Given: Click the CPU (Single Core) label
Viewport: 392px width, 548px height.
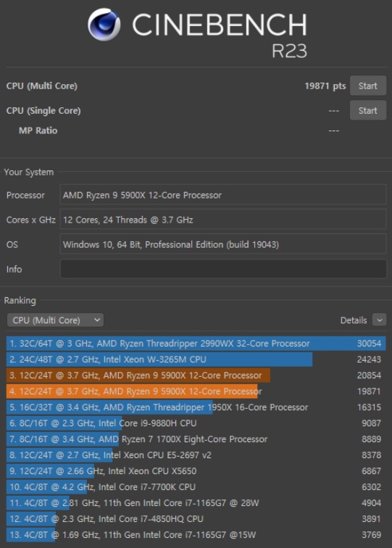Looking at the screenshot, I should coord(43,111).
